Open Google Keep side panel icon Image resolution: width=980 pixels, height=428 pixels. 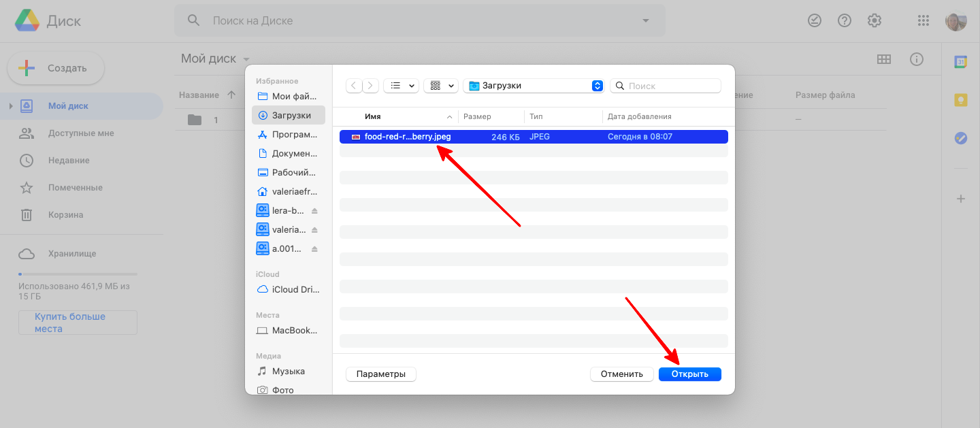[960, 100]
